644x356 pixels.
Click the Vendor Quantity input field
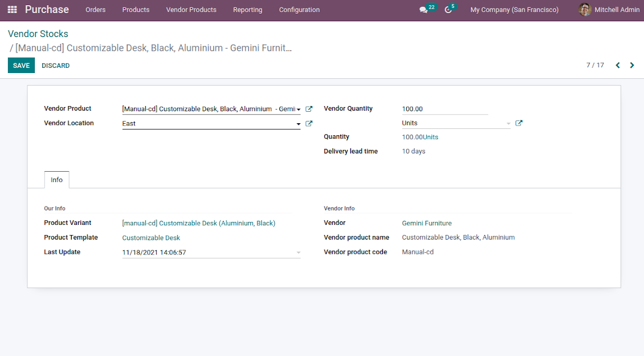(x=445, y=109)
